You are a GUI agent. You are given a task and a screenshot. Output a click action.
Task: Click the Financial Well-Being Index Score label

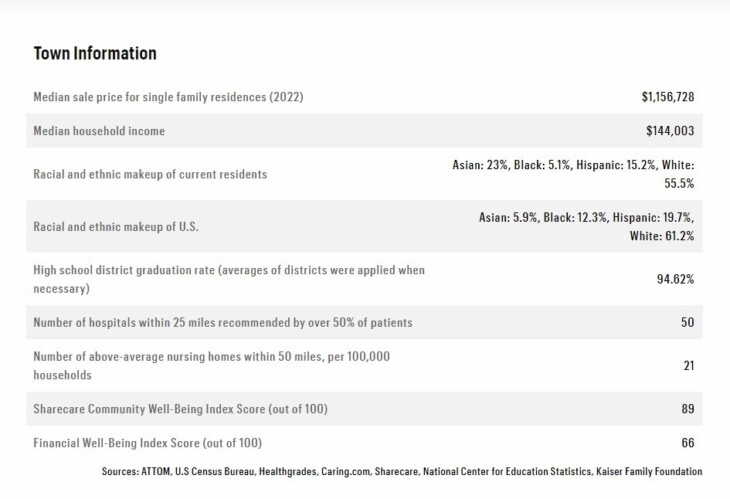tap(148, 442)
